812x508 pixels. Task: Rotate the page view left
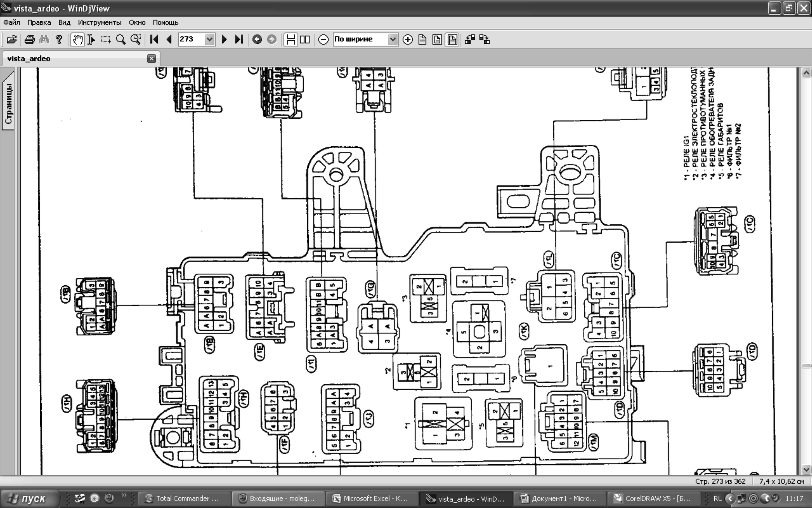point(470,40)
